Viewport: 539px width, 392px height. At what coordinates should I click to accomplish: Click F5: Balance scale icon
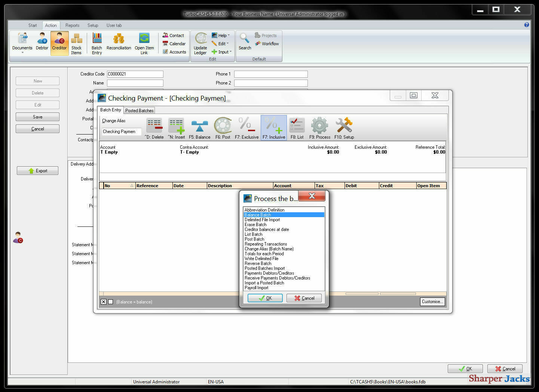point(199,129)
